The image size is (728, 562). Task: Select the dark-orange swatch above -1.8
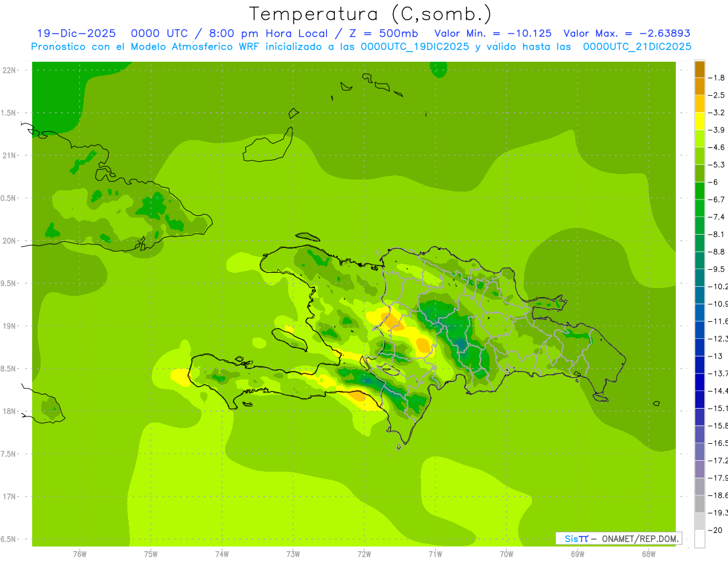699,69
